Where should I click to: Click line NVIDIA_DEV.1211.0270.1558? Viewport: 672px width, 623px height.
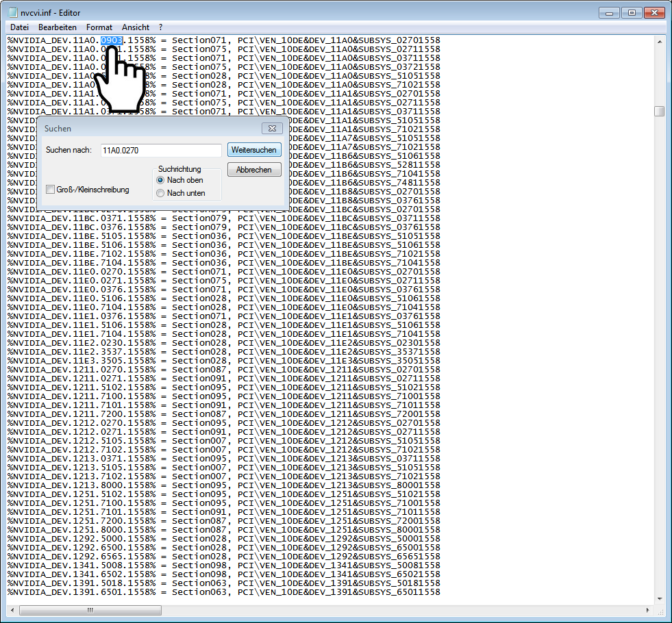pos(224,370)
